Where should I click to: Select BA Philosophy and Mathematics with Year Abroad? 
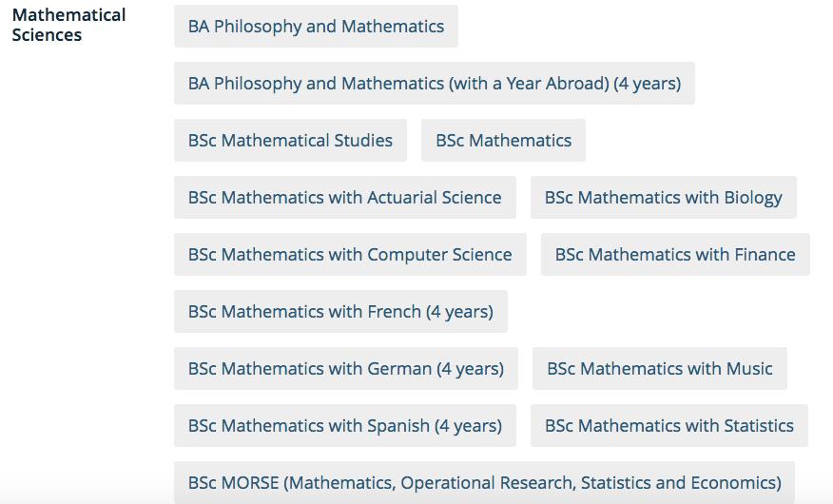(434, 84)
